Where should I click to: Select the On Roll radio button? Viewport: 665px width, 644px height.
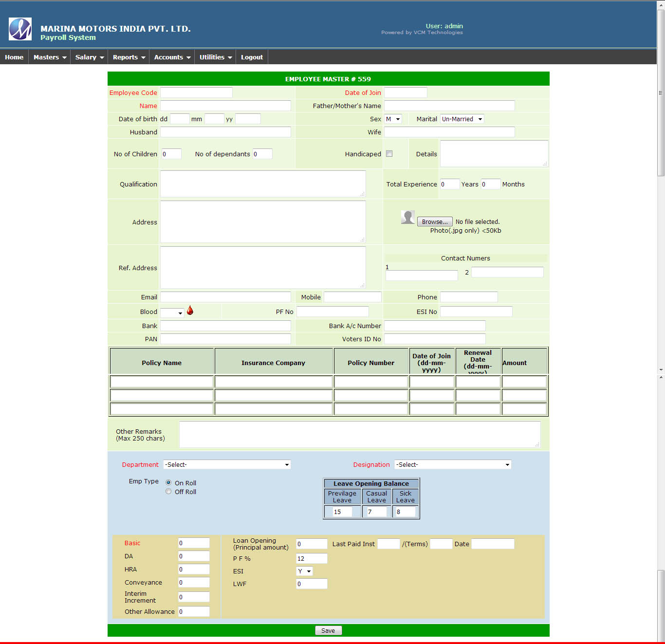click(x=168, y=483)
